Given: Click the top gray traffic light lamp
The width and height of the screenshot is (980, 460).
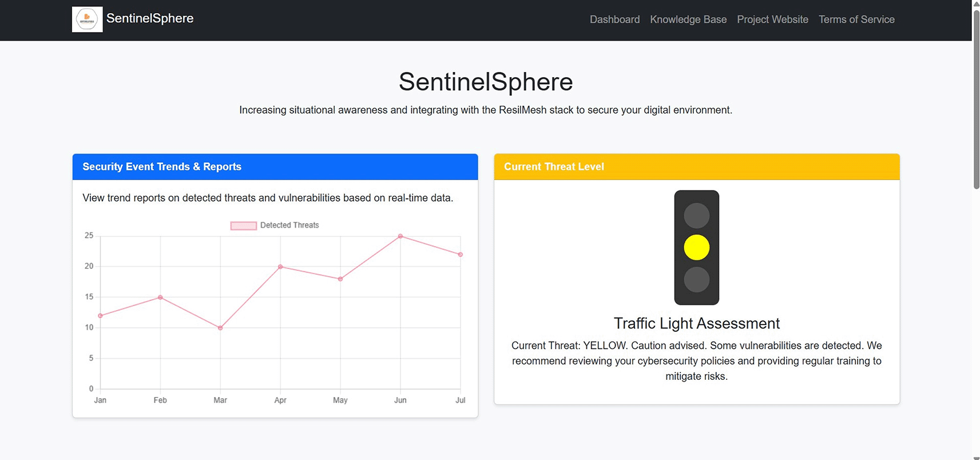Looking at the screenshot, I should point(696,215).
